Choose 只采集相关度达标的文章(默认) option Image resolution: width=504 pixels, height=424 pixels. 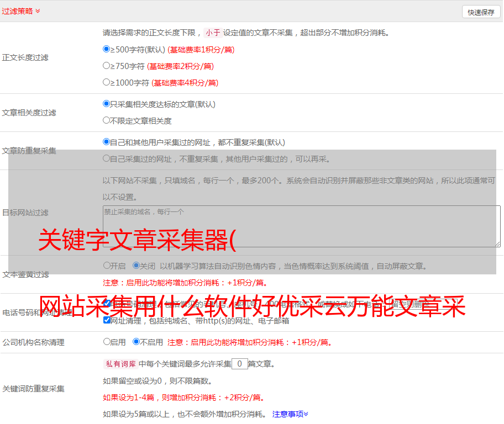[x=106, y=104]
